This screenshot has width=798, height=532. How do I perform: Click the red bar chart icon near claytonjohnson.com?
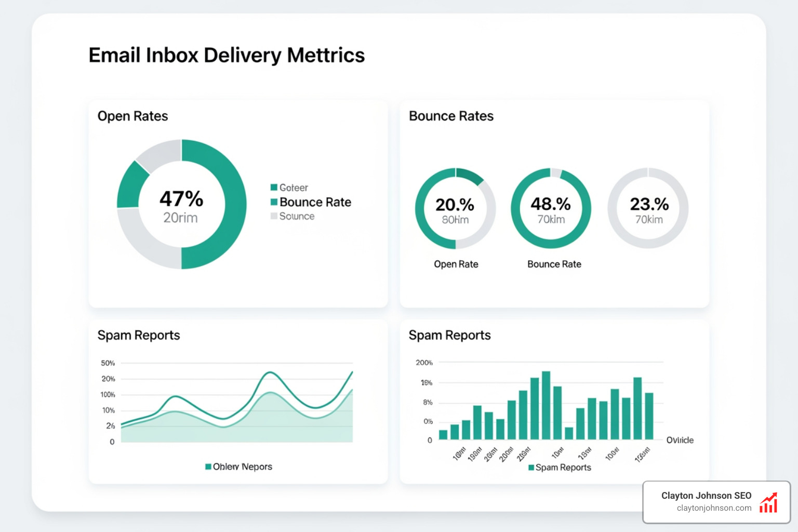click(768, 502)
